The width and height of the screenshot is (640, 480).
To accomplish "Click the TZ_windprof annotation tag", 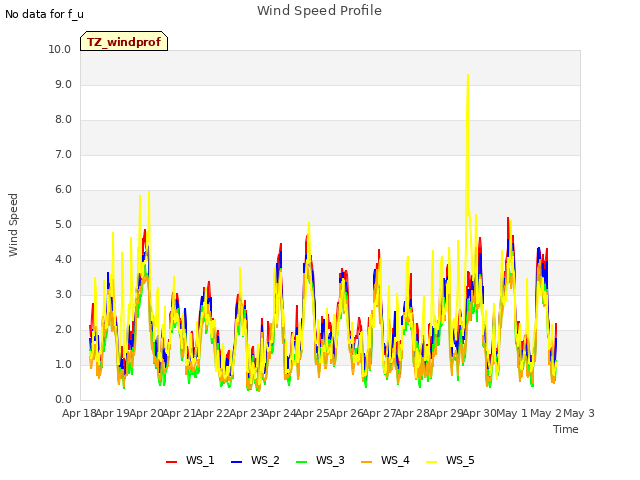I will (x=124, y=41).
